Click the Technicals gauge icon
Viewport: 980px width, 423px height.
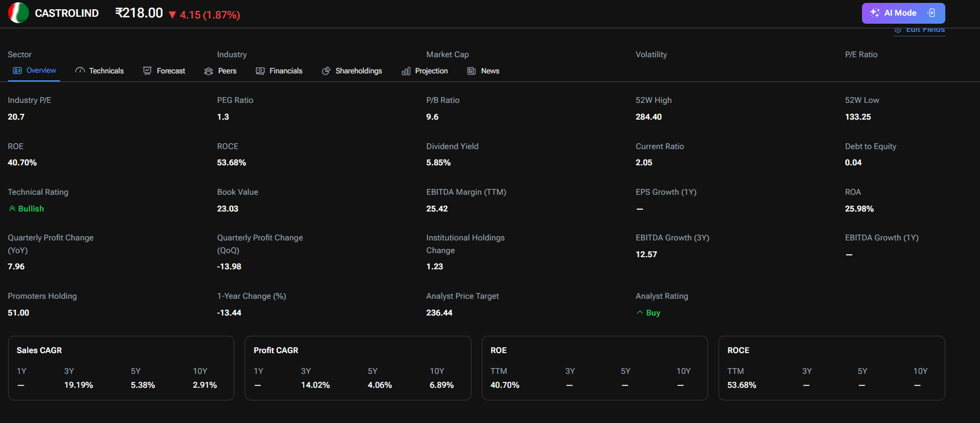click(80, 70)
